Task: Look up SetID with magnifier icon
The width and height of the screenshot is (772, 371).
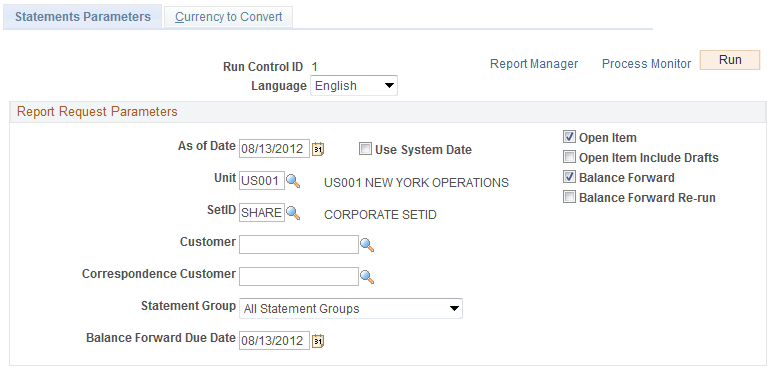Action: (293, 213)
